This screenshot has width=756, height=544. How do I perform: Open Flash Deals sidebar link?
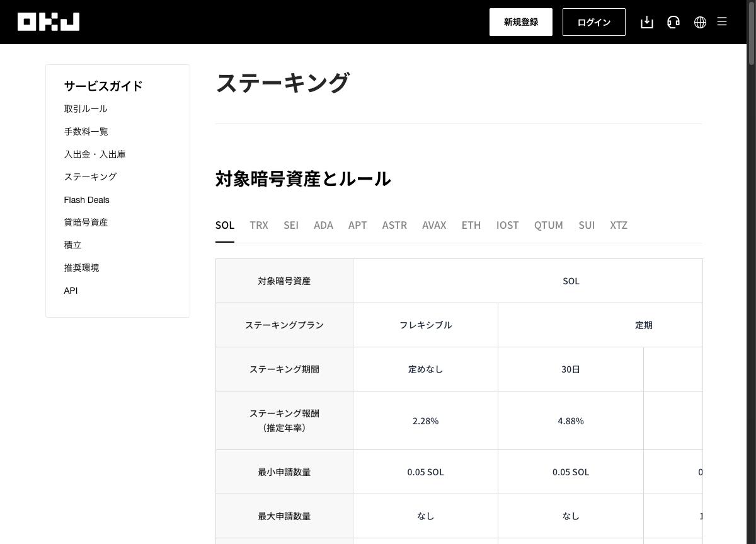coord(86,200)
